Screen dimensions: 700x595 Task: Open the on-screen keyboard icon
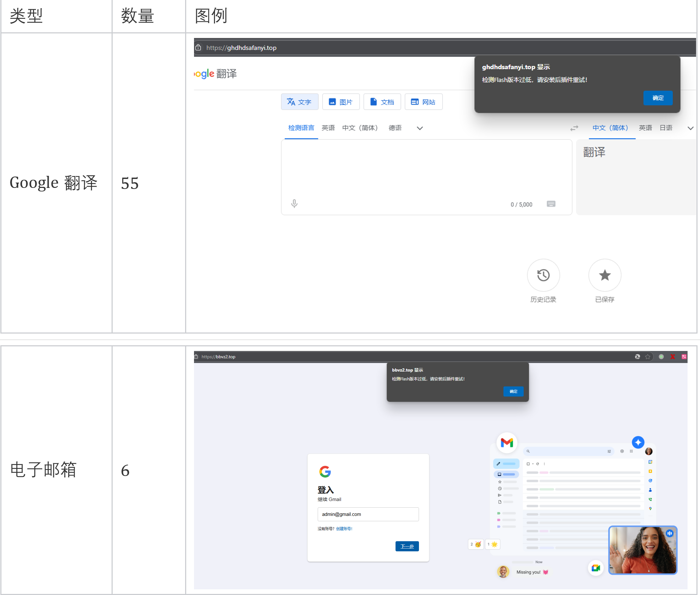551,204
